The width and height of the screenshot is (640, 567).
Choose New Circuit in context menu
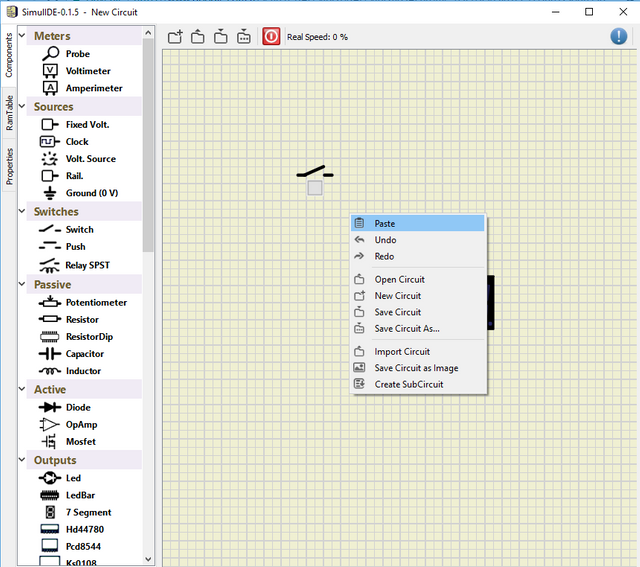click(418, 296)
